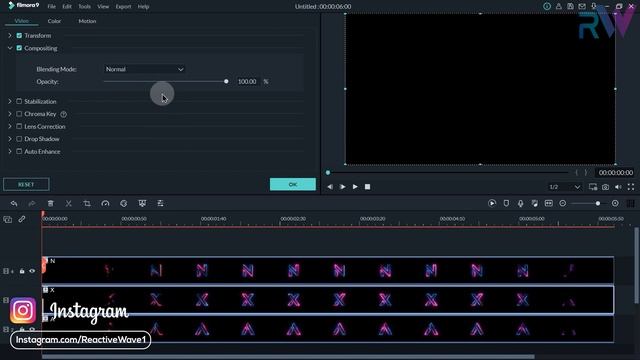Enable the Drop Shadow checkbox
Image resolution: width=640 pixels, height=360 pixels.
tap(19, 139)
